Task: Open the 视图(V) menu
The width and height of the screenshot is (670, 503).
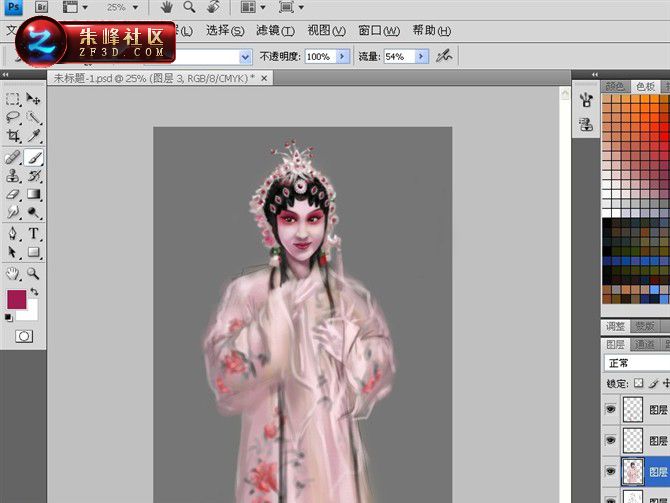Action: point(326,31)
